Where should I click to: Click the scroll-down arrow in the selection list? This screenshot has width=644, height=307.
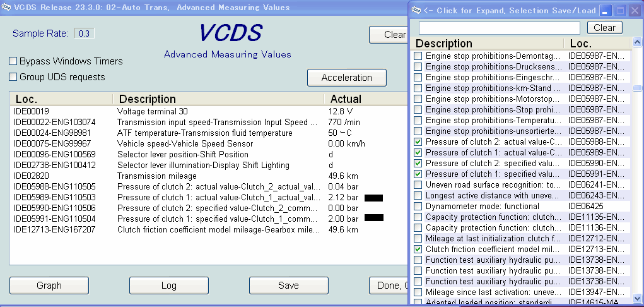pos(638,298)
